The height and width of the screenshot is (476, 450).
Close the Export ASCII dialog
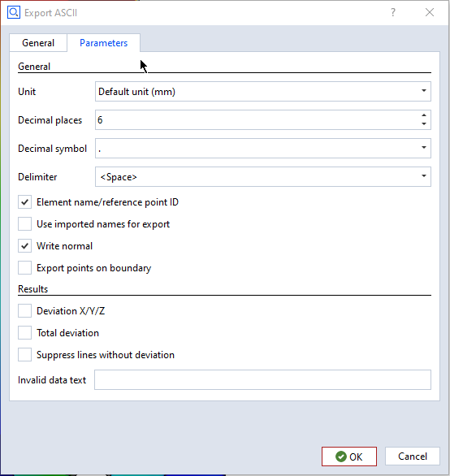pyautogui.click(x=430, y=12)
